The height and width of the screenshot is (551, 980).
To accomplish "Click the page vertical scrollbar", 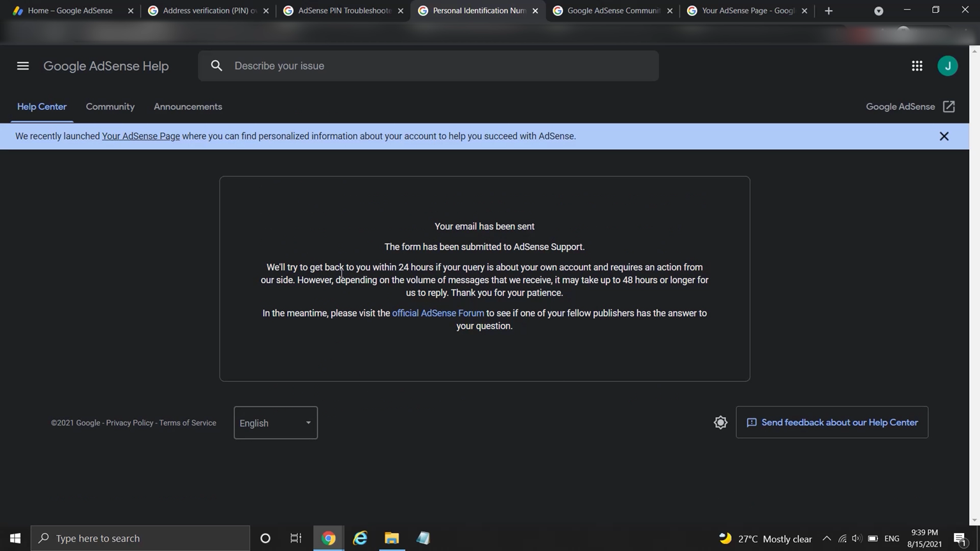I will (974, 286).
